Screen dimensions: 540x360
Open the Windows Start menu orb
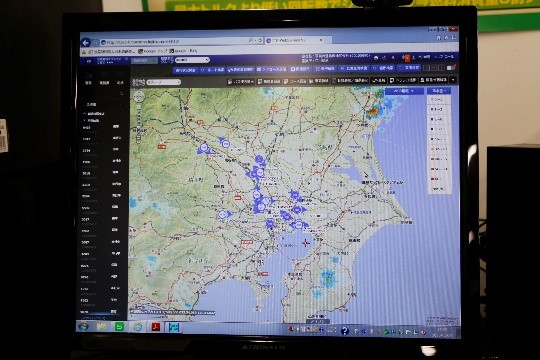click(x=83, y=326)
